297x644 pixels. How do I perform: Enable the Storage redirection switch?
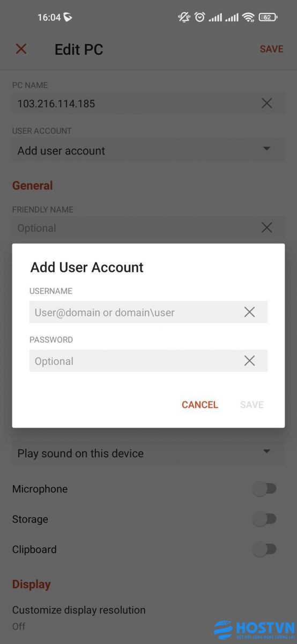[264, 519]
